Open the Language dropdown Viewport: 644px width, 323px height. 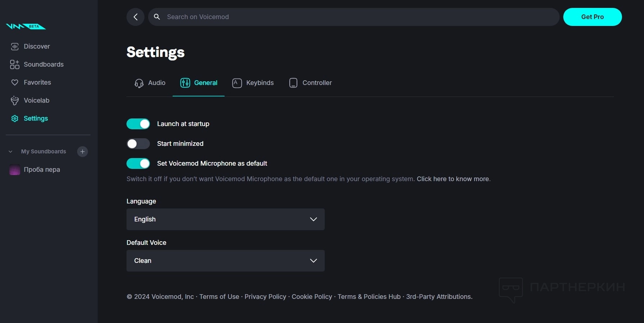point(225,219)
